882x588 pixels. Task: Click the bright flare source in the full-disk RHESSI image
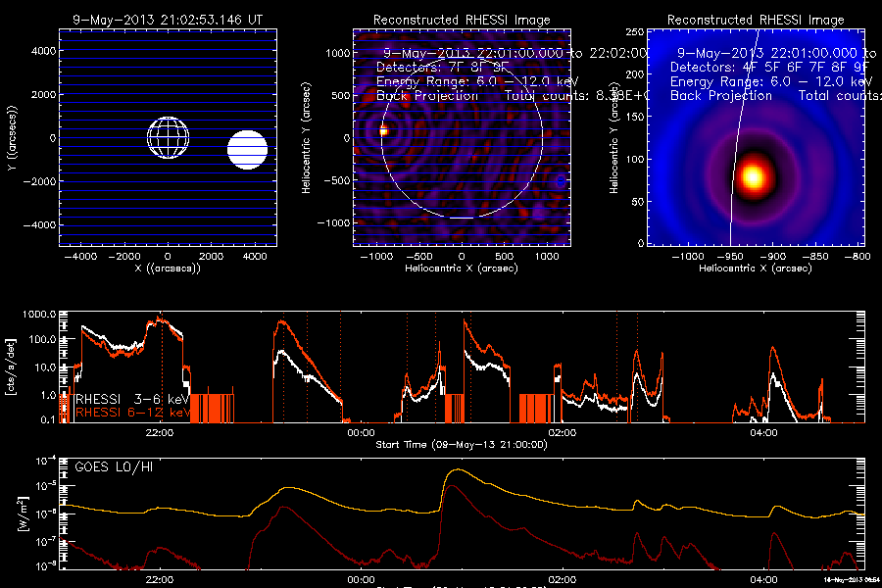click(x=383, y=131)
